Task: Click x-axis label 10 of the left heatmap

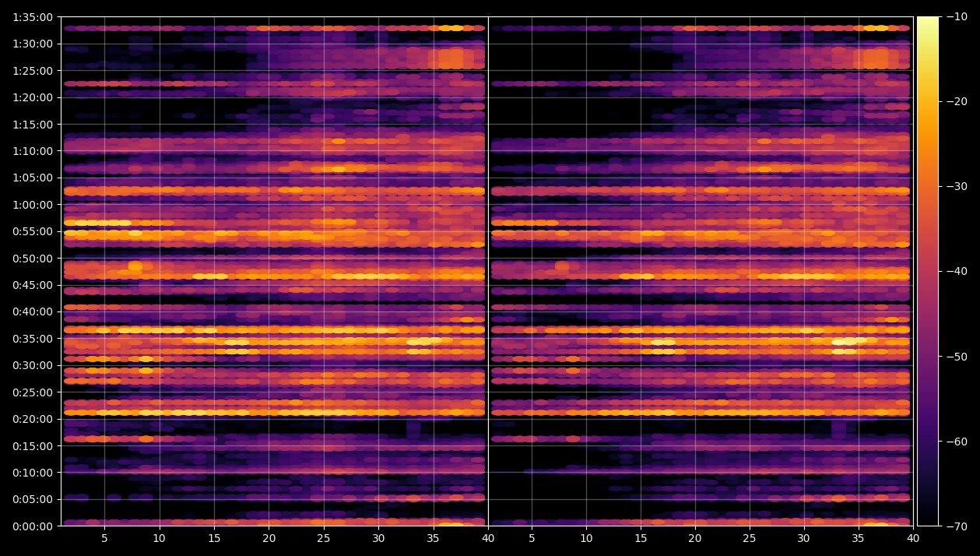Action: point(160,538)
